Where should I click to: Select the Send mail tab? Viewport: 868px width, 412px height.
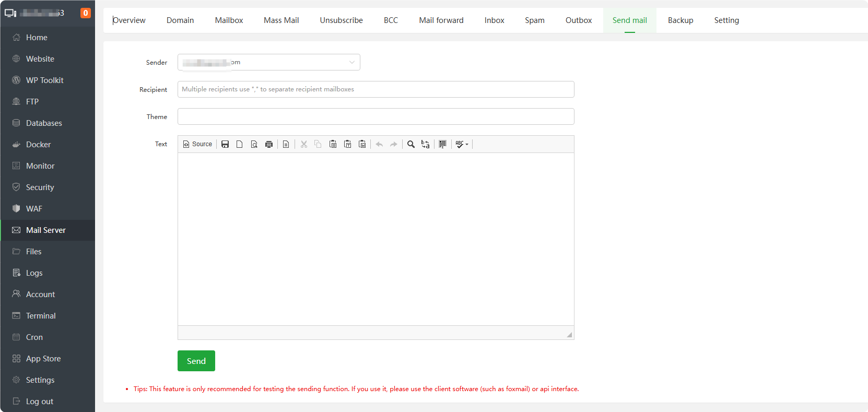pos(630,20)
